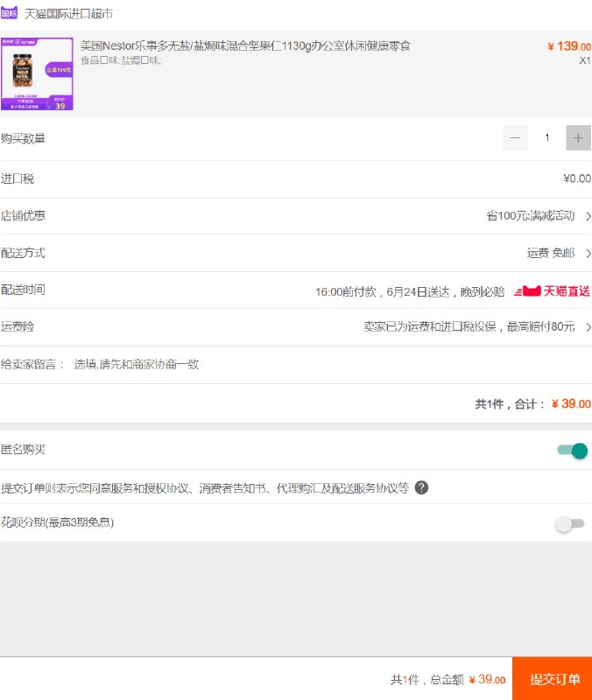
Task: Enable the 花呗分期 installment switch
Action: coord(569,523)
